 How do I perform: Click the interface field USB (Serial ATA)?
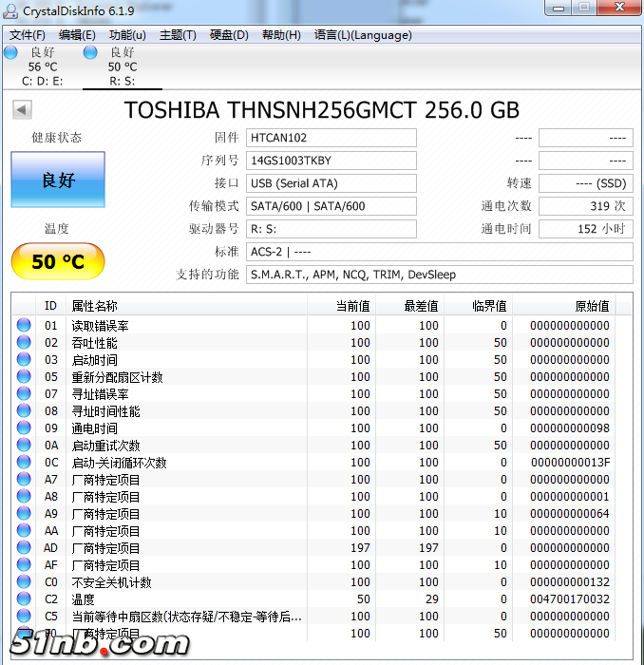331,183
